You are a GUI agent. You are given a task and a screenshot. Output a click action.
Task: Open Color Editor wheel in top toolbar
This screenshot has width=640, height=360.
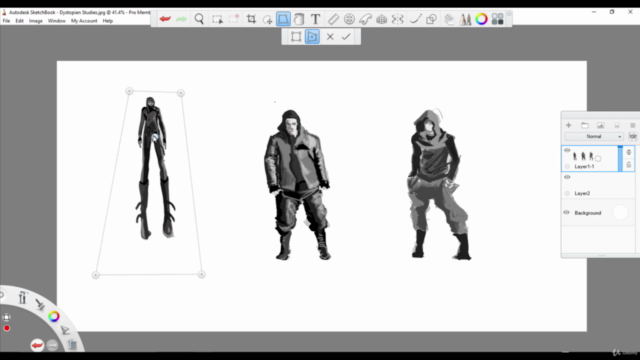coord(481,19)
